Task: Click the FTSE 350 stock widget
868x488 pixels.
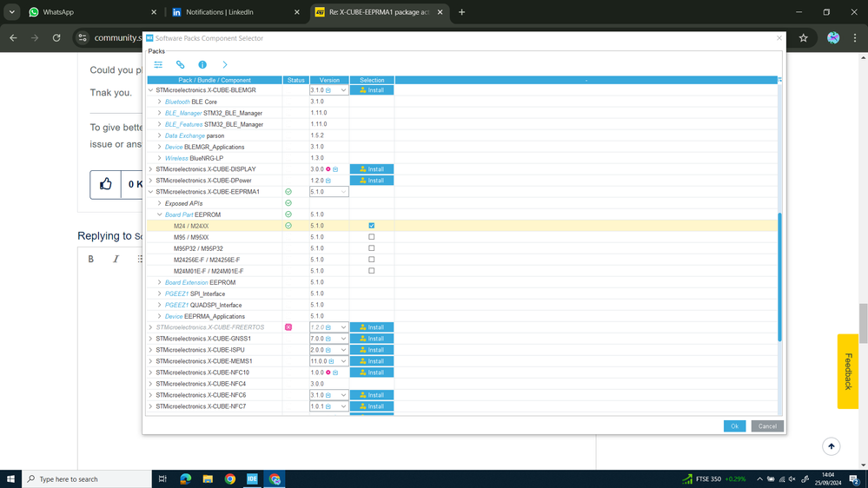Action: pyautogui.click(x=714, y=479)
